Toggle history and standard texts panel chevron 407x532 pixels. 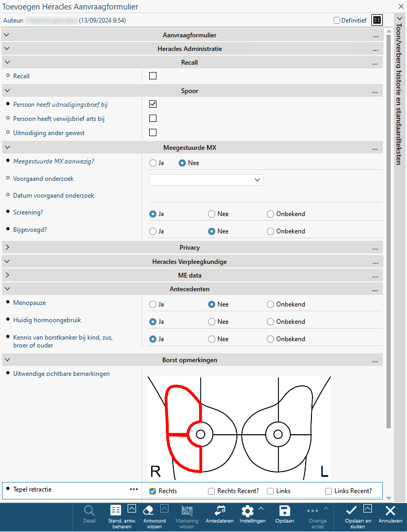(x=400, y=18)
